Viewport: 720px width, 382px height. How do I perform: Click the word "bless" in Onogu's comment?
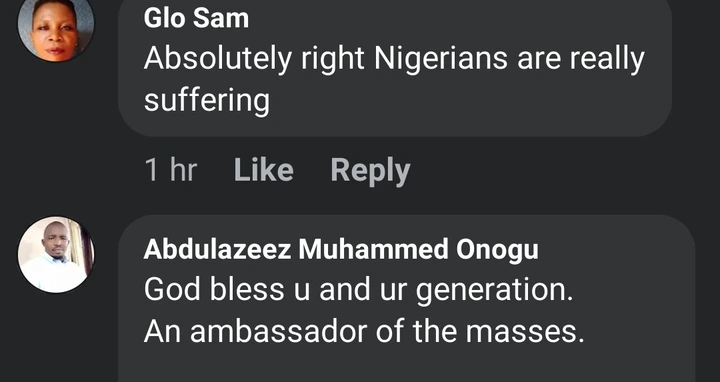point(246,290)
